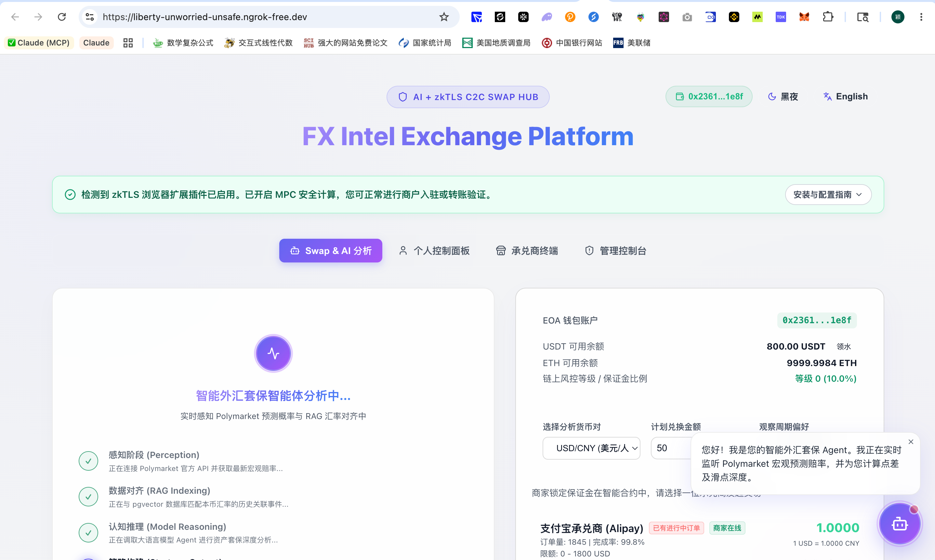This screenshot has height=560, width=935.
Task: Click the 9999.9984 ETH balance value
Action: pyautogui.click(x=822, y=363)
